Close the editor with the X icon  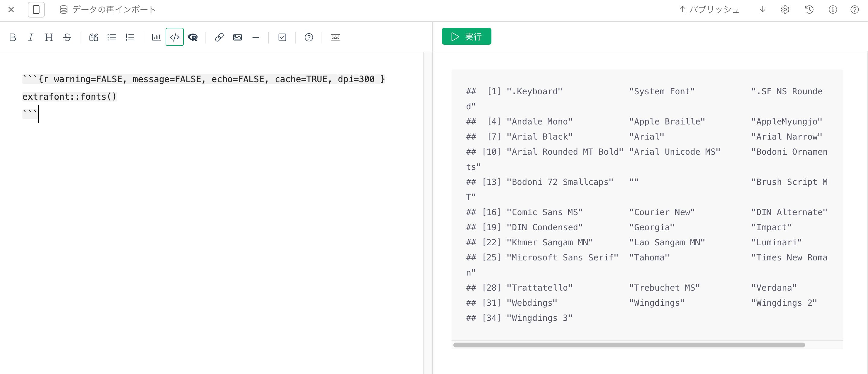11,9
